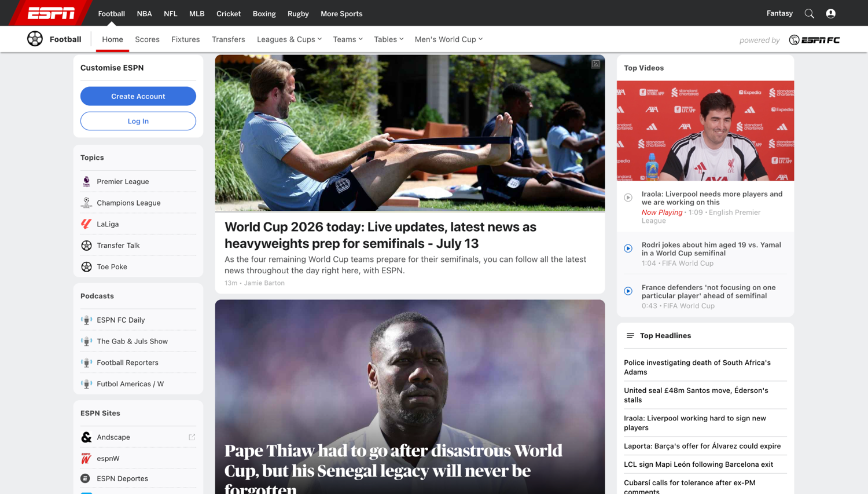Open the Premier League topic link
The image size is (868, 494).
pyautogui.click(x=123, y=181)
